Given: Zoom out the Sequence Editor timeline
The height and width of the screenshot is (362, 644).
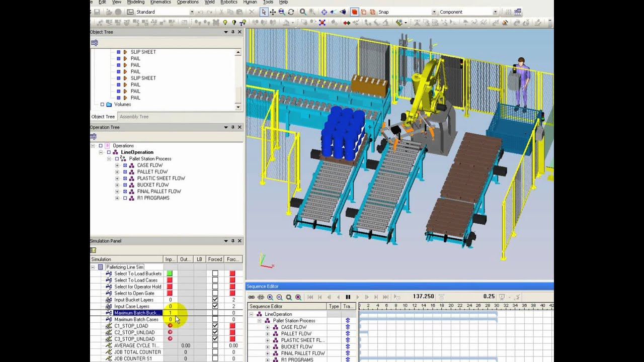Looking at the screenshot, I should tap(280, 297).
